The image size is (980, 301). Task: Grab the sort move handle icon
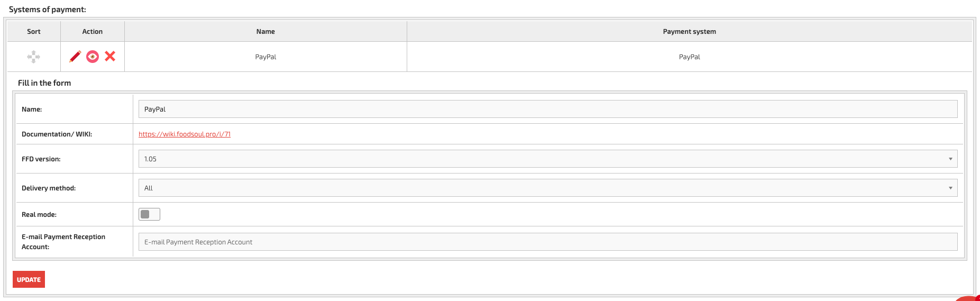(x=34, y=57)
